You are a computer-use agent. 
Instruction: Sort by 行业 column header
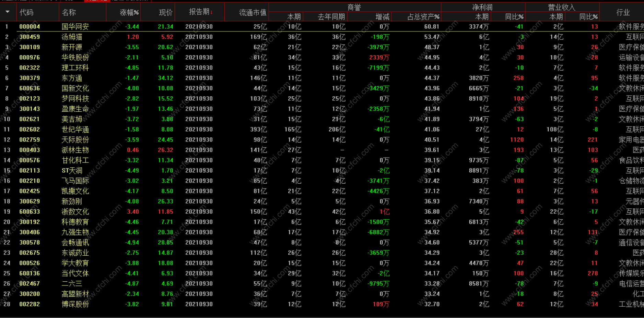pos(623,12)
